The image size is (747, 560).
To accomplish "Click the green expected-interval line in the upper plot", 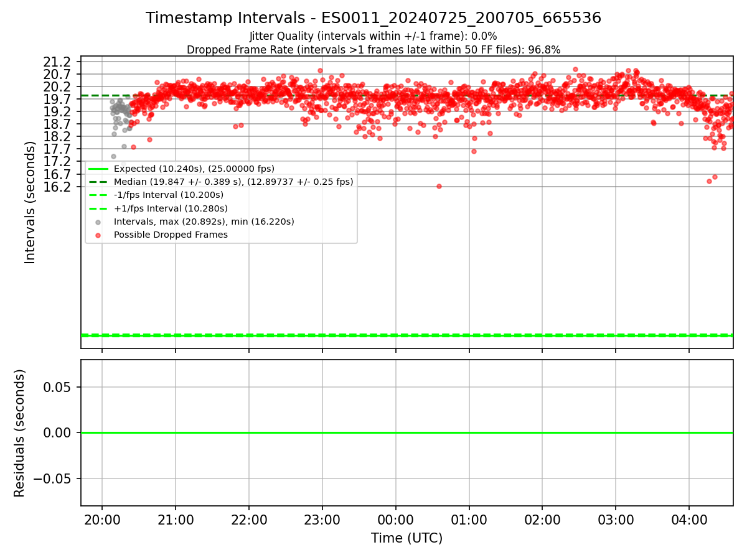I will click(407, 335).
